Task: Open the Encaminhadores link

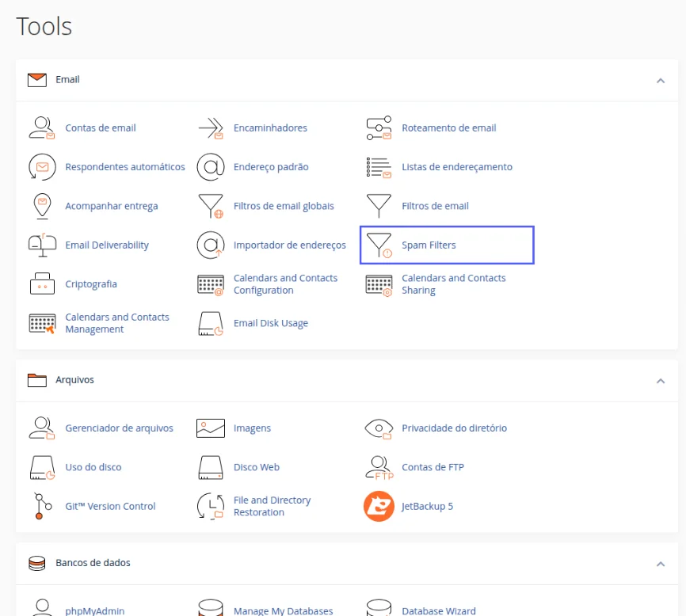Action: pos(270,128)
